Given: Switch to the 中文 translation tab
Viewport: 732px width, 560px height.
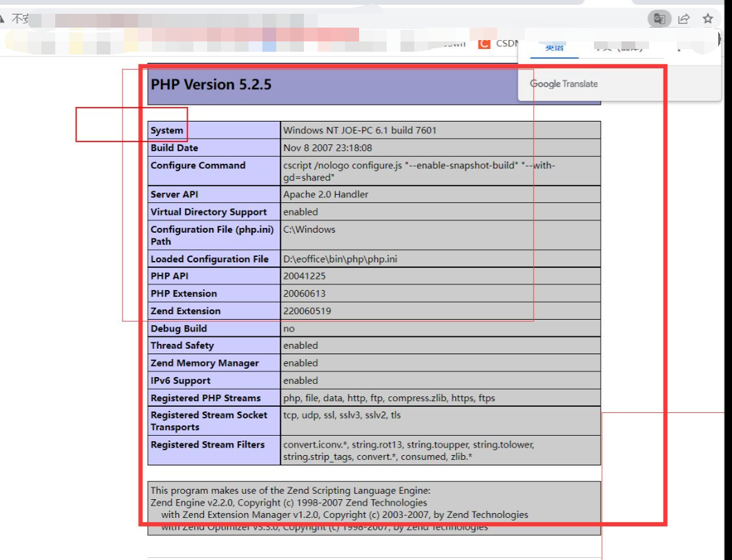Looking at the screenshot, I should tap(618, 48).
